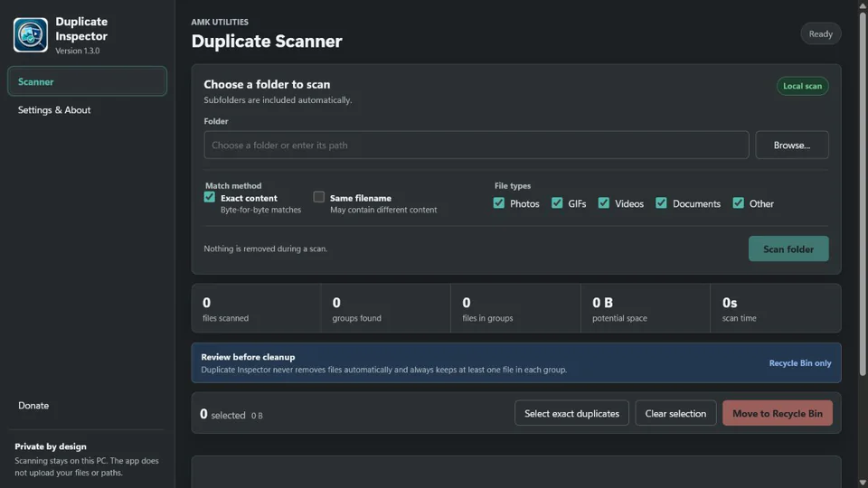Screen dimensions: 868x488
Task: Click the Review before cleanup heading
Action: click(x=248, y=358)
